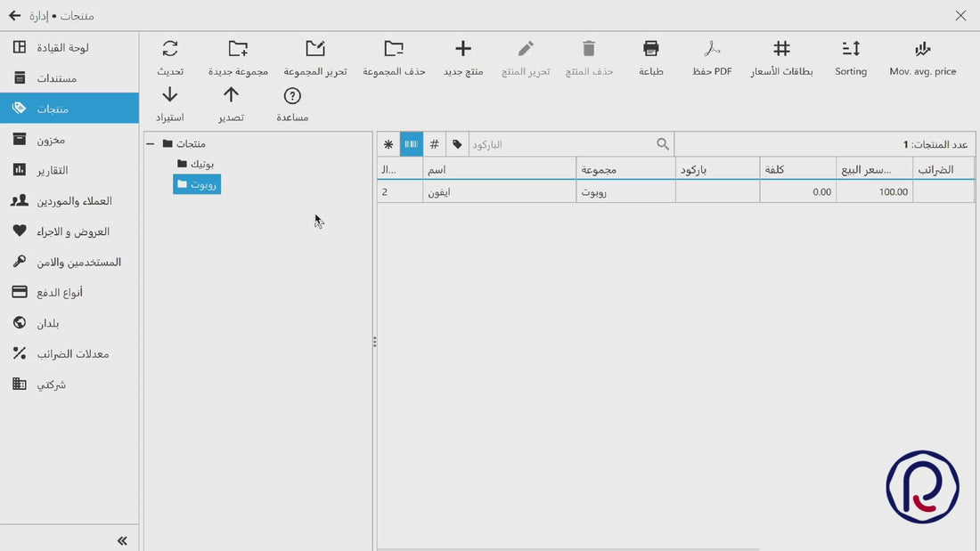This screenshot has height=551, width=980.
Task: Open التقارير reports in sidebar
Action: [x=69, y=170]
